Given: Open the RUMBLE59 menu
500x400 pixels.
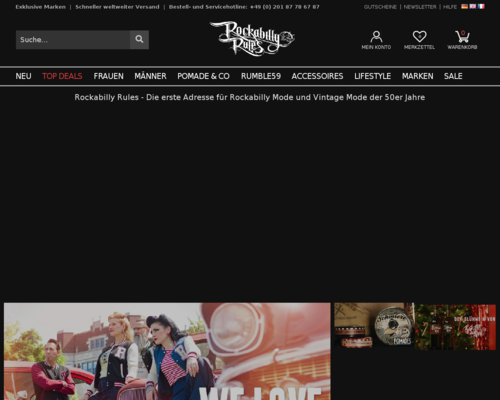Looking at the screenshot, I should (x=261, y=76).
